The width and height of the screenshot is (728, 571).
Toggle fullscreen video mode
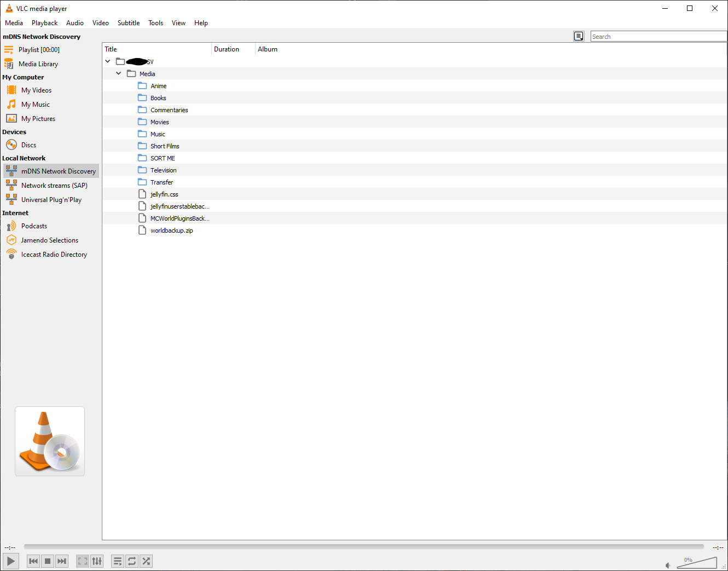pos(83,561)
